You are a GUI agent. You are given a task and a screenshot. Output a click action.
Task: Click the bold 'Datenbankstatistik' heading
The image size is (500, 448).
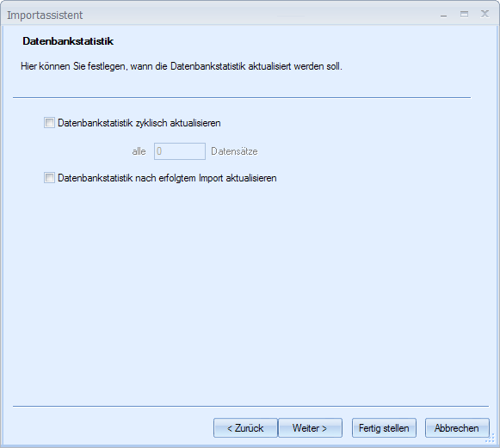coord(68,41)
